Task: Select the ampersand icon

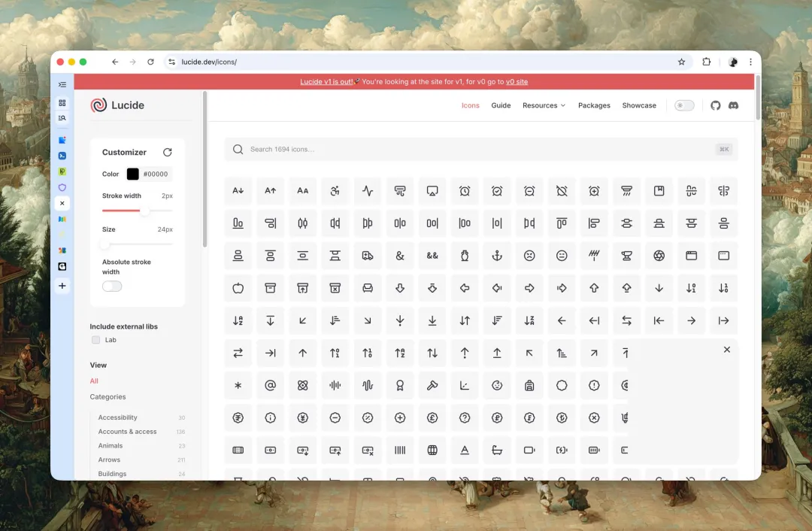Action: 400,256
